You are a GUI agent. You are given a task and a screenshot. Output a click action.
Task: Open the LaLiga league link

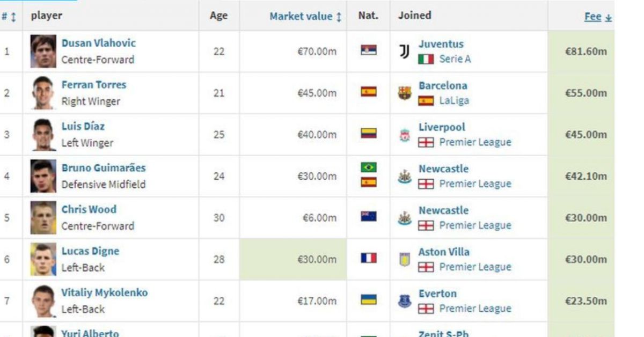click(453, 100)
